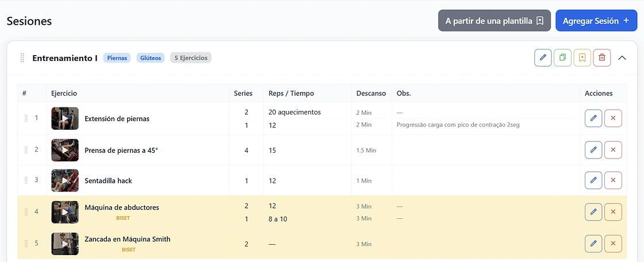Click the Descanso column header

371,93
